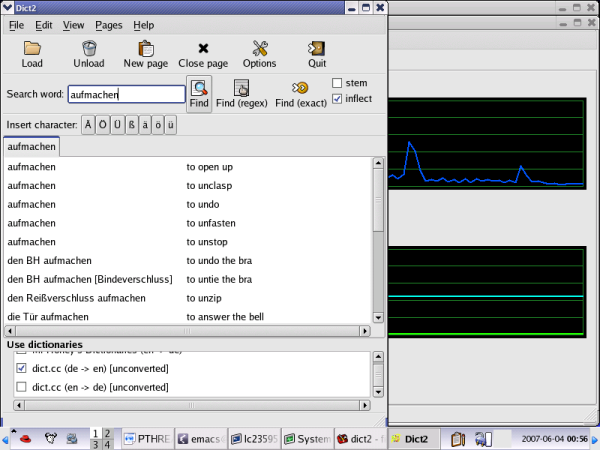The width and height of the screenshot is (600, 450).
Task: Open the View menu
Action: (x=73, y=25)
